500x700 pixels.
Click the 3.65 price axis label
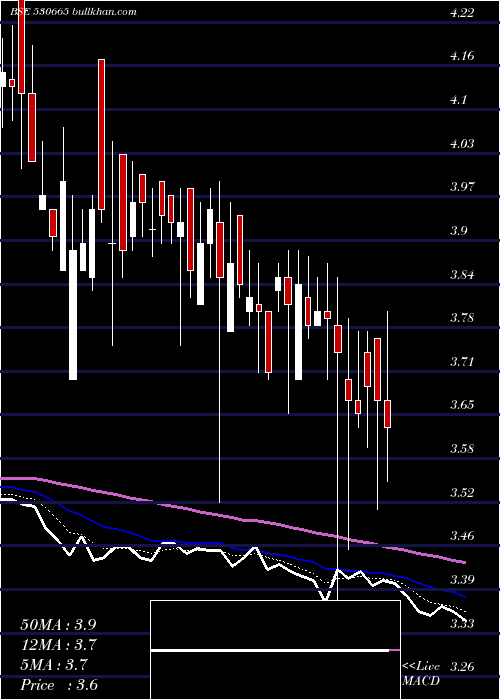pos(461,405)
